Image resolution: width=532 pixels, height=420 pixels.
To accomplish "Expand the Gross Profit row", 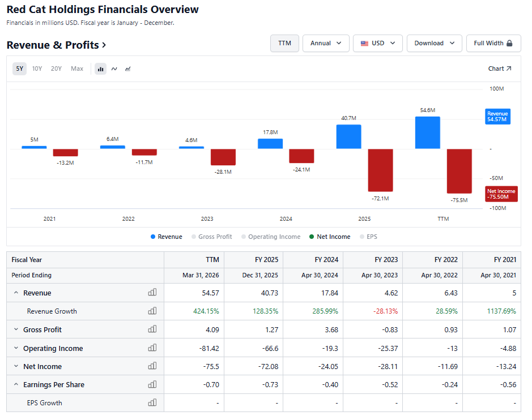I will click(16, 329).
